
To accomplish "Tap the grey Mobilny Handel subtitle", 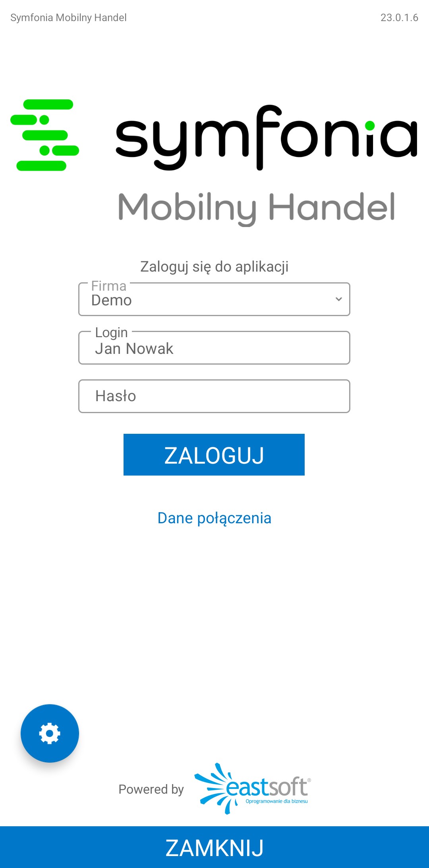I will click(x=257, y=207).
